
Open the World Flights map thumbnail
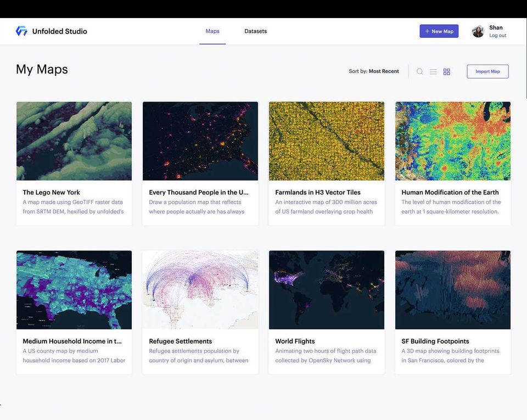pyautogui.click(x=326, y=290)
